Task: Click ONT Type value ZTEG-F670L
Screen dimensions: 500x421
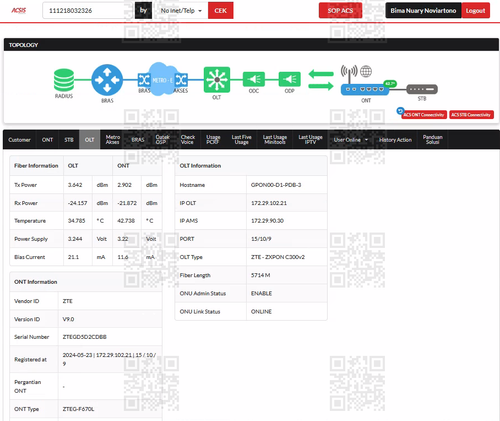Action: (x=78, y=409)
